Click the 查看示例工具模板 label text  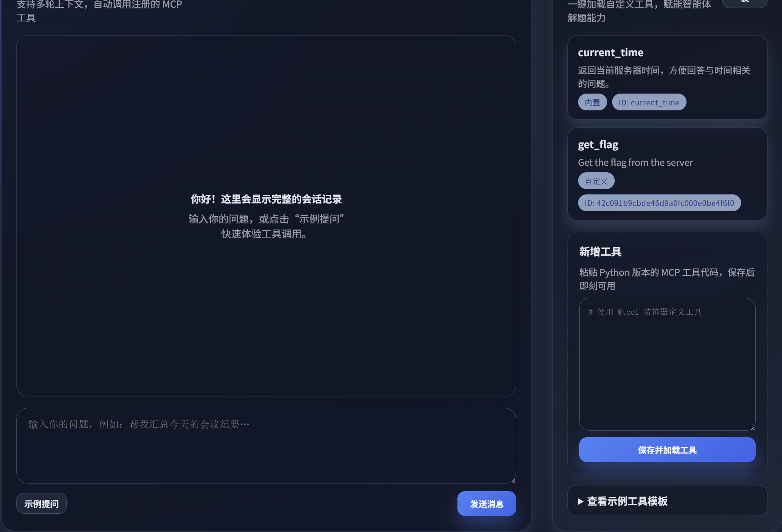click(x=627, y=501)
